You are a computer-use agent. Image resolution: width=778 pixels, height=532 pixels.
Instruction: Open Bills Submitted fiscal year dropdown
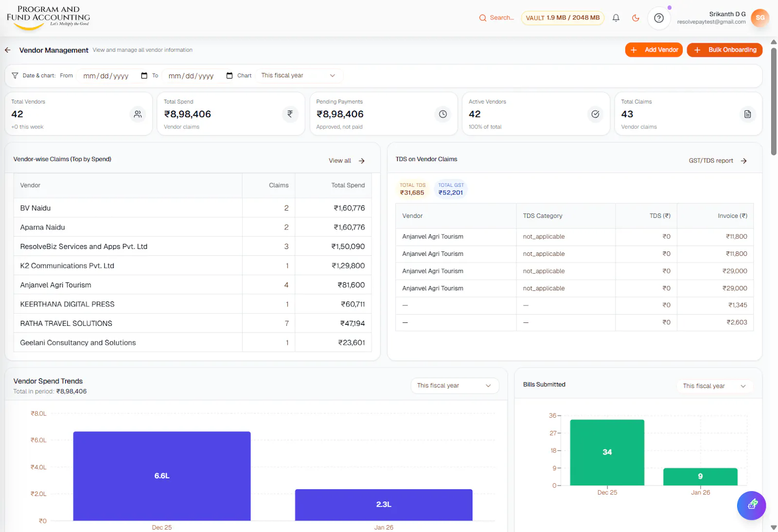click(x=715, y=386)
